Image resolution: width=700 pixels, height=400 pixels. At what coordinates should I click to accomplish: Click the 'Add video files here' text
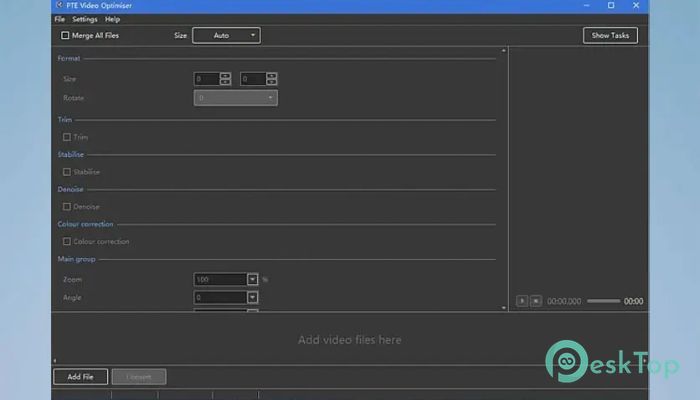350,340
